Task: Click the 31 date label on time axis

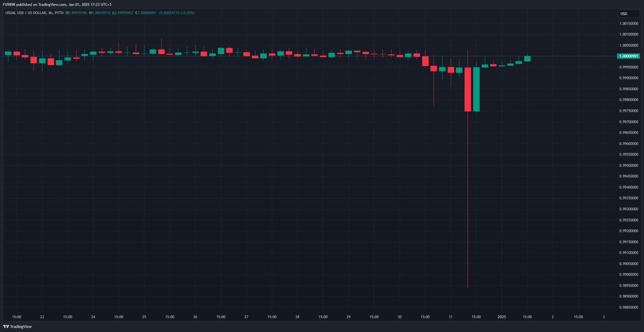Action: (x=450, y=317)
